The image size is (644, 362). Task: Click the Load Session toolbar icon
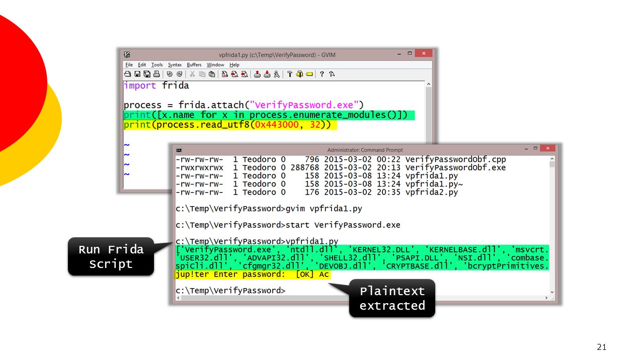(x=257, y=74)
